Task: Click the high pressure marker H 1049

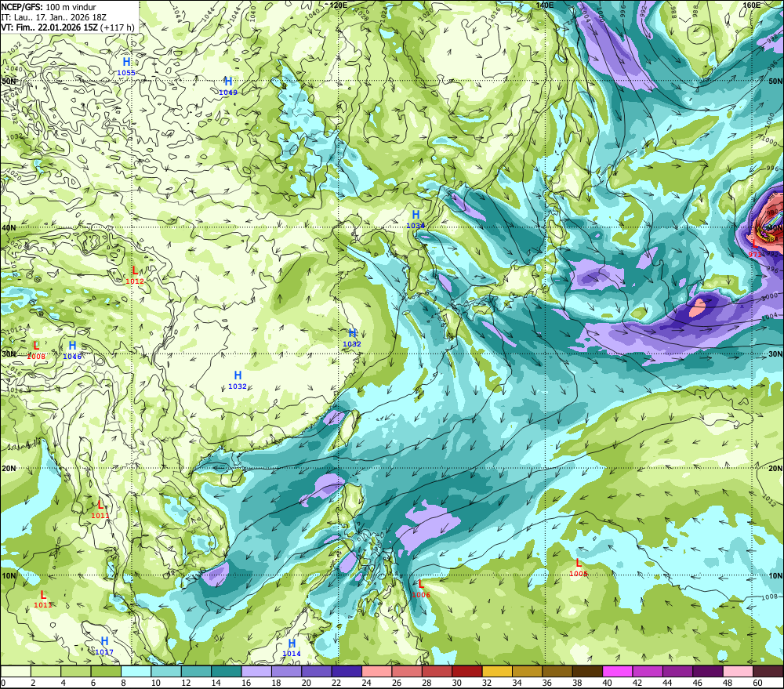Action: click(x=228, y=85)
